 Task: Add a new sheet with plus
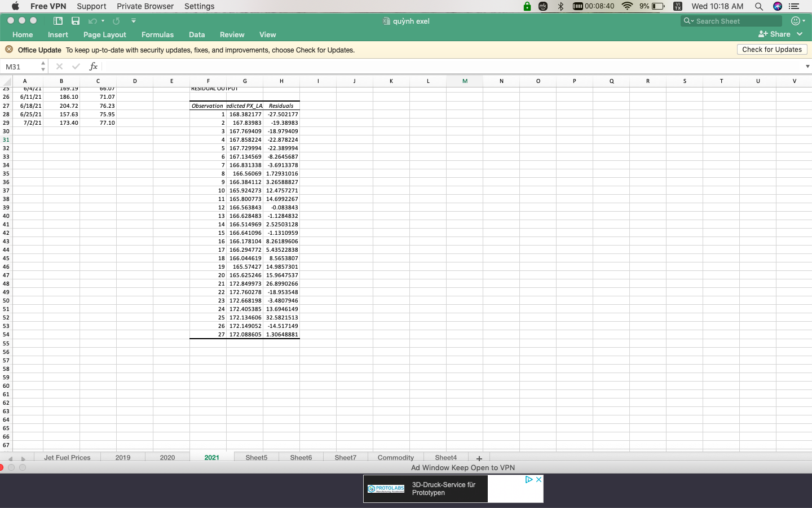click(479, 458)
